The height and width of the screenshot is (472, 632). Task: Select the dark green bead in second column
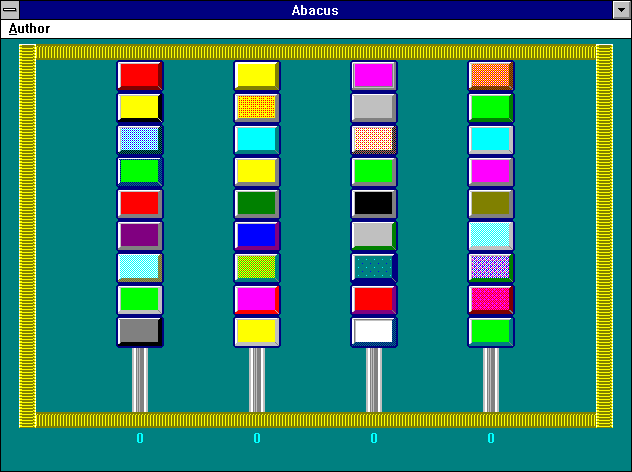point(257,204)
